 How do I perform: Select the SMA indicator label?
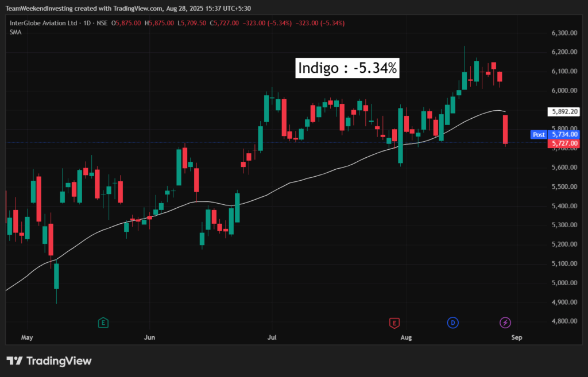(16, 32)
